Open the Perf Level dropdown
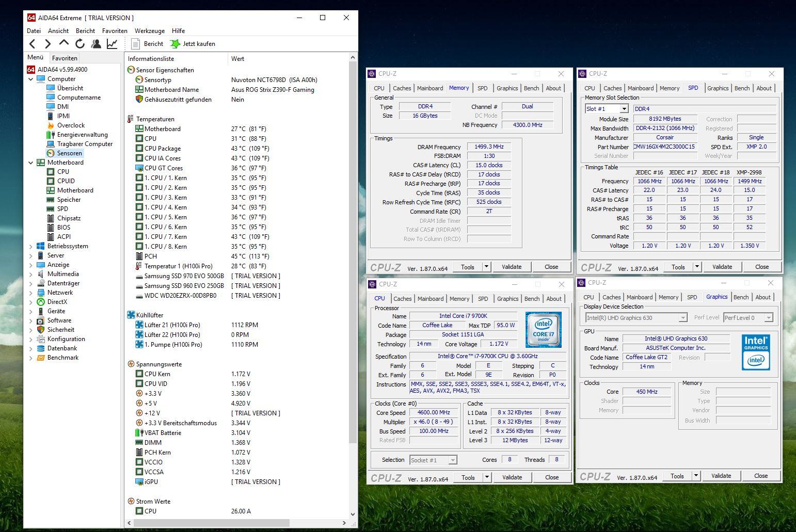The height and width of the screenshot is (532, 796). coord(748,318)
